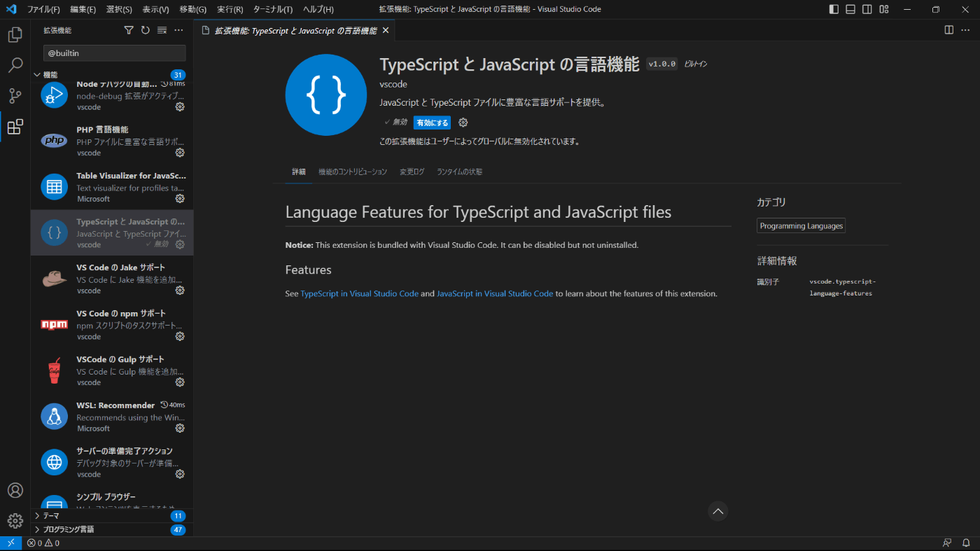The width and height of the screenshot is (980, 551).
Task: Open the Source Control view
Action: coord(15,96)
